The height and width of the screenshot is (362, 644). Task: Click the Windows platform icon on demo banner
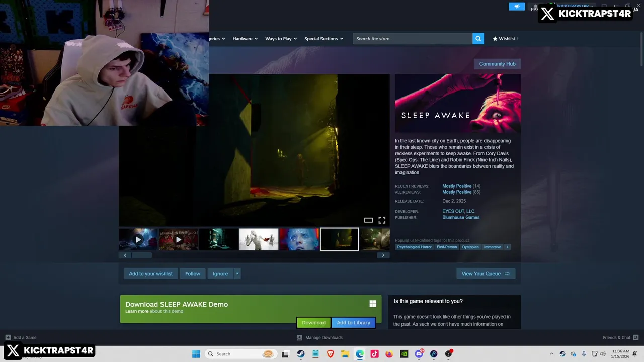click(373, 304)
